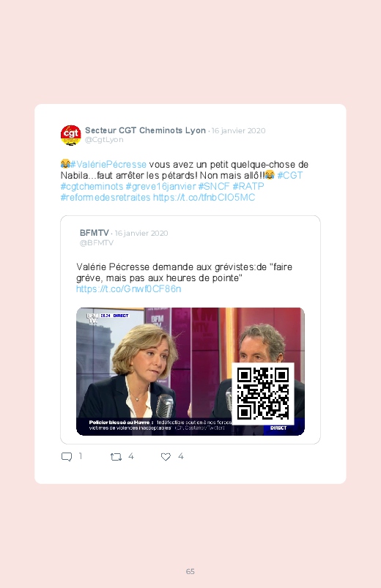The height and width of the screenshot is (588, 381).
Task: Open the #ValériePécresse hashtag
Action: pyautogui.click(x=108, y=164)
